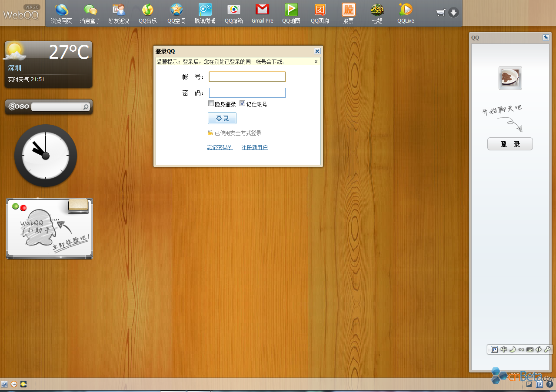Open the Gmail Pre app

point(263,13)
